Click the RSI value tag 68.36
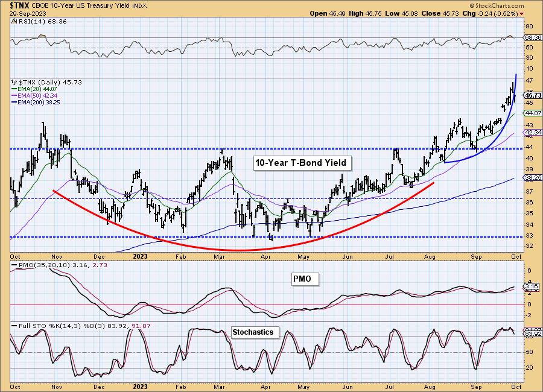Screen dimensions: 543x392 533,37
